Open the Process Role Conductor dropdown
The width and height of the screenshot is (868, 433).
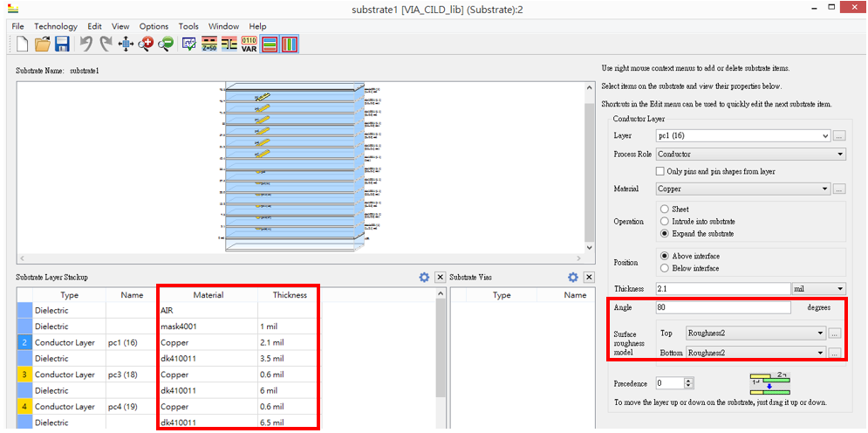pyautogui.click(x=750, y=154)
